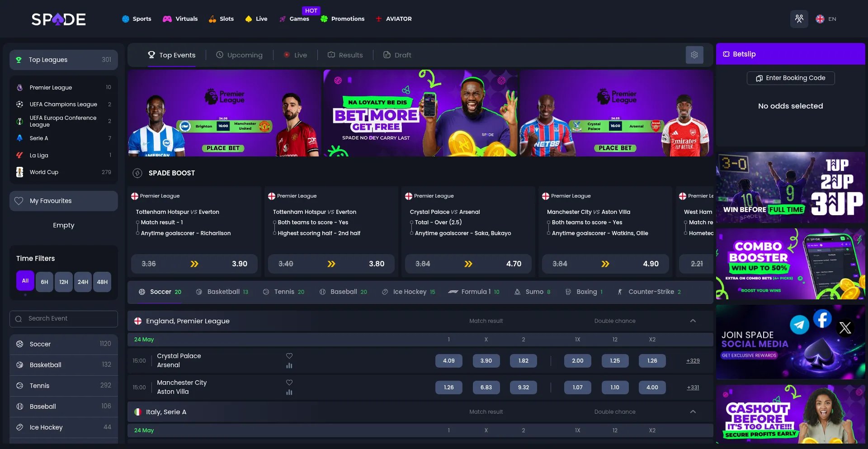Select Tottenham vs Everton boost at 3.90
868x449 pixels.
pyautogui.click(x=194, y=264)
